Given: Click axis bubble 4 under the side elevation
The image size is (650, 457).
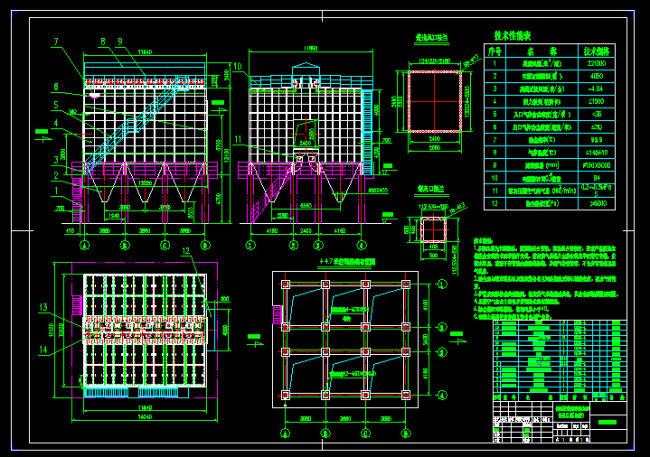Looking at the screenshot, I should 361,246.
